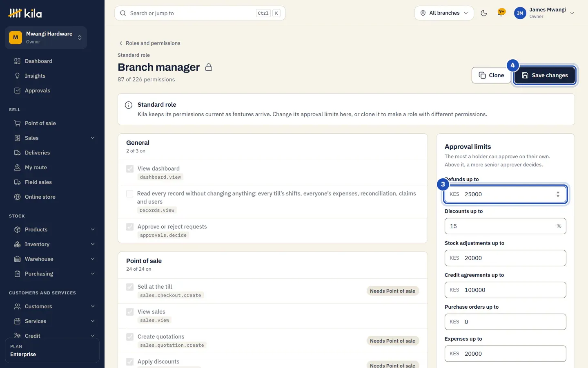
Task: Click the info icon in Standard role banner
Action: point(129,105)
